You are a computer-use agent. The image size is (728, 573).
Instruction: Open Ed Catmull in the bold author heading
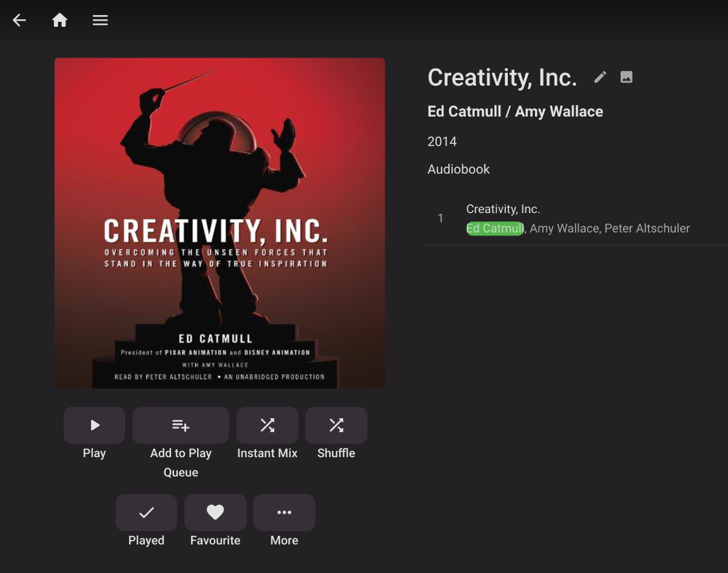pos(464,112)
